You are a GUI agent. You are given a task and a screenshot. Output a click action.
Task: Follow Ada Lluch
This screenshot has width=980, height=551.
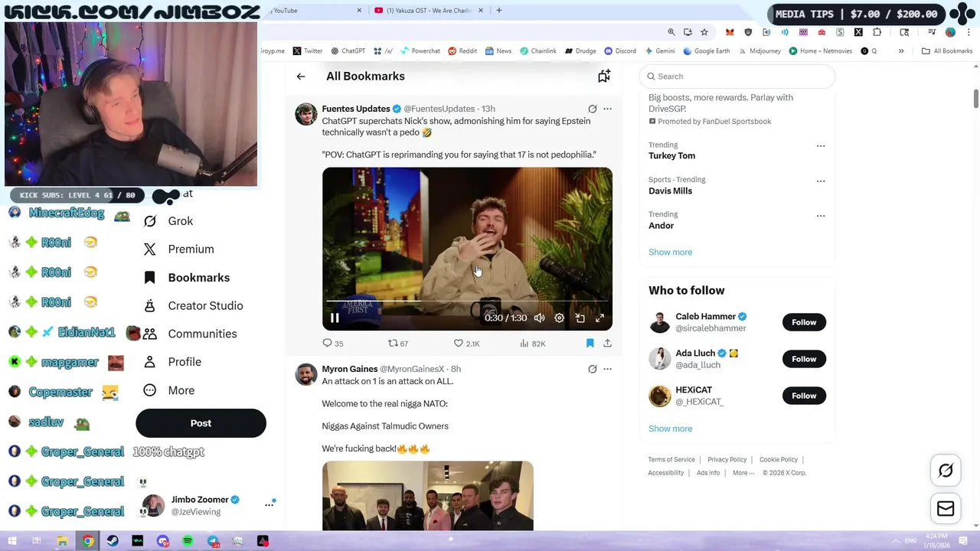coord(804,359)
